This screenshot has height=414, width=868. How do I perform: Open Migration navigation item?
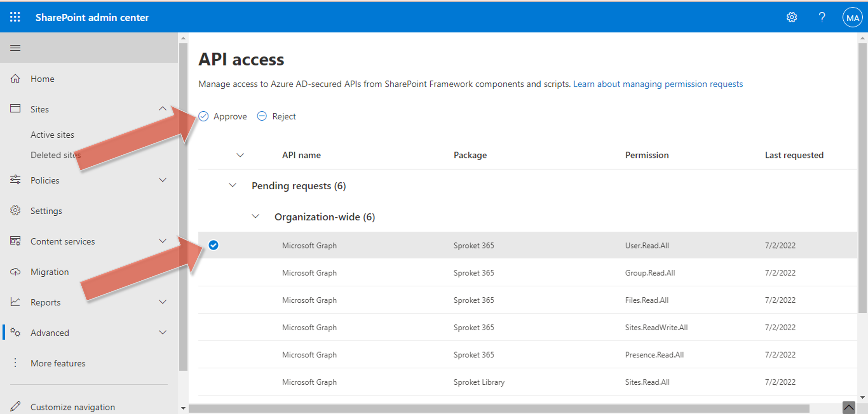click(x=50, y=272)
